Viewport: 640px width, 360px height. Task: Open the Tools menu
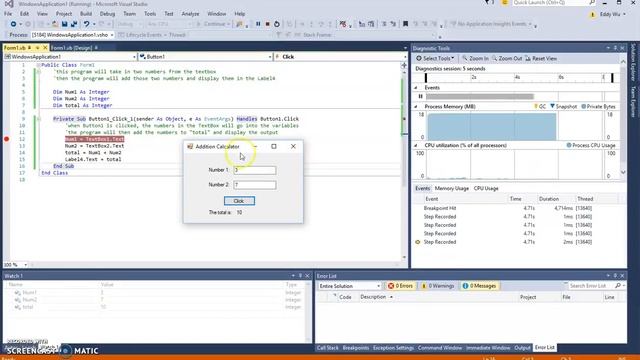(x=150, y=14)
